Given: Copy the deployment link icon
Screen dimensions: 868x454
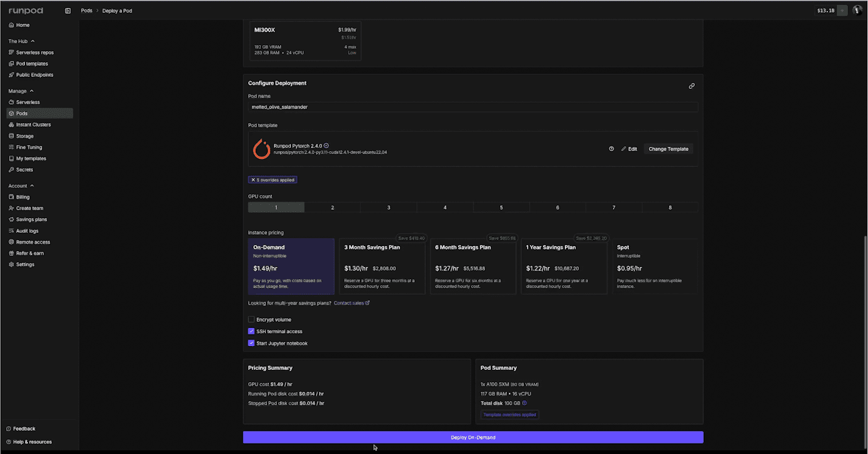Looking at the screenshot, I should coord(692,86).
